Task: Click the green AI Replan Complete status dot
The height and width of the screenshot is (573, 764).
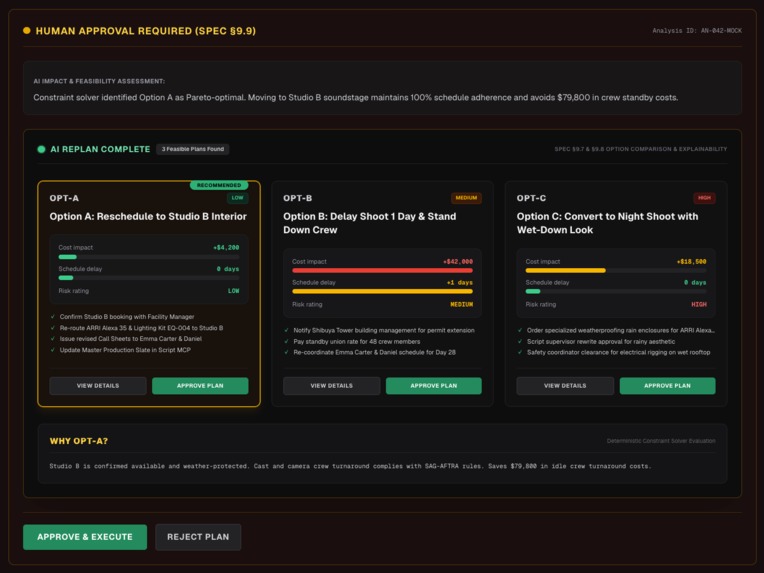Action: pyautogui.click(x=41, y=149)
